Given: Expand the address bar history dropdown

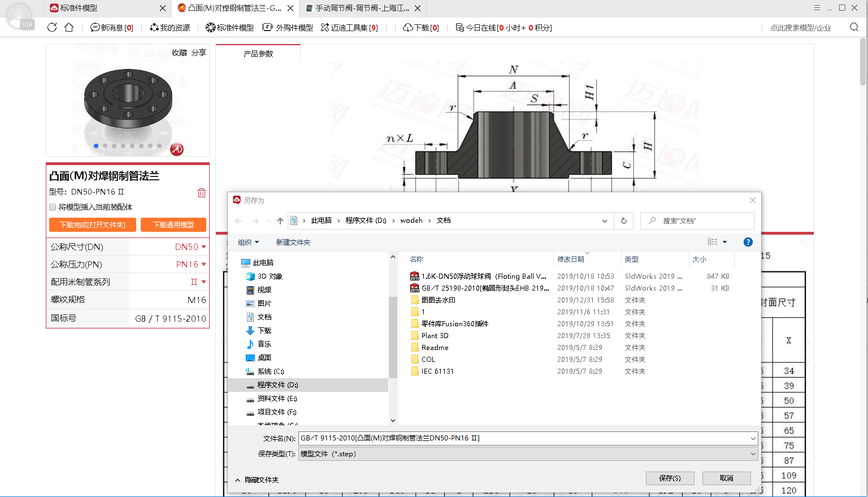Looking at the screenshot, I should (x=605, y=221).
